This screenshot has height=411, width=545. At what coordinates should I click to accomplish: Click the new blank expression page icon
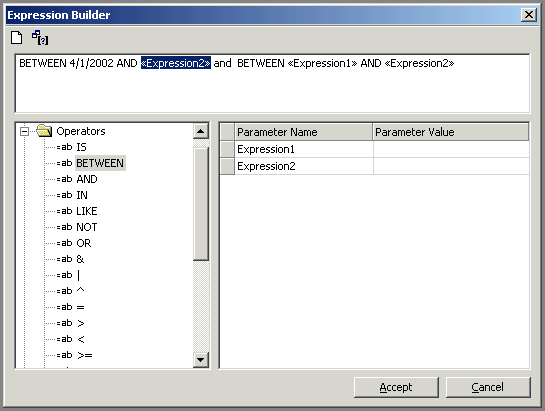(x=16, y=38)
